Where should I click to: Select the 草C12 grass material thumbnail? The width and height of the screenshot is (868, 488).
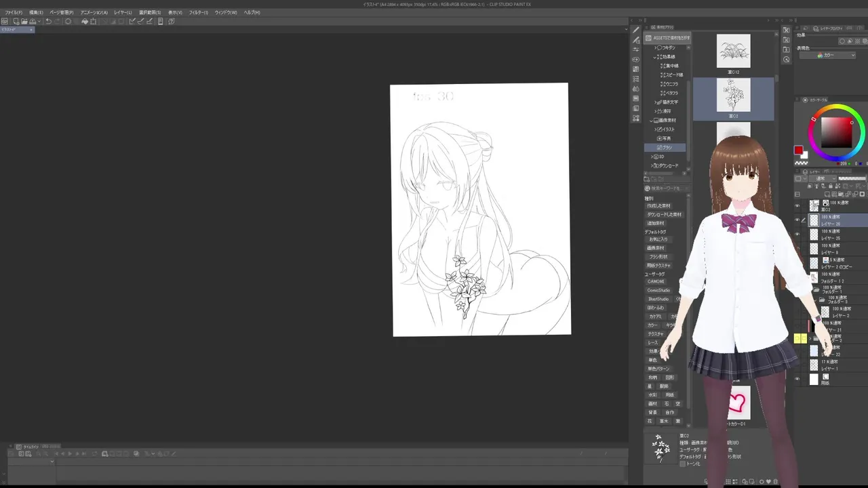(x=734, y=51)
